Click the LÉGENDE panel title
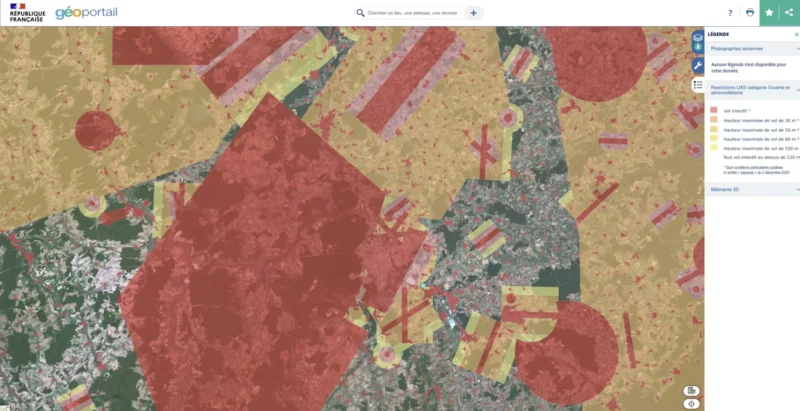 pyautogui.click(x=718, y=34)
